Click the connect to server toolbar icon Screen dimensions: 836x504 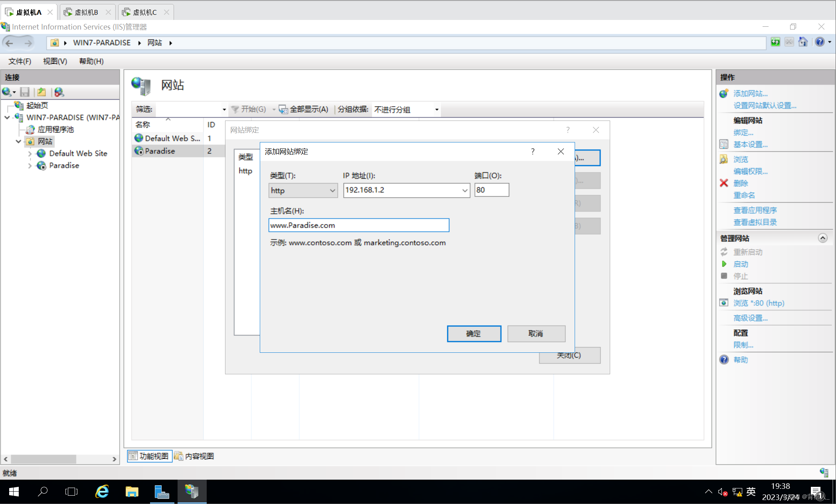pyautogui.click(x=7, y=92)
